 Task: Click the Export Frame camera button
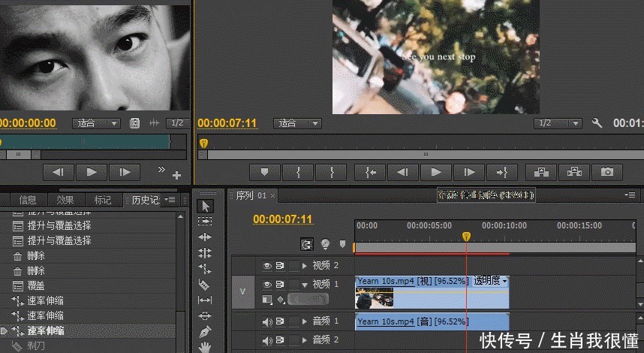click(x=607, y=172)
